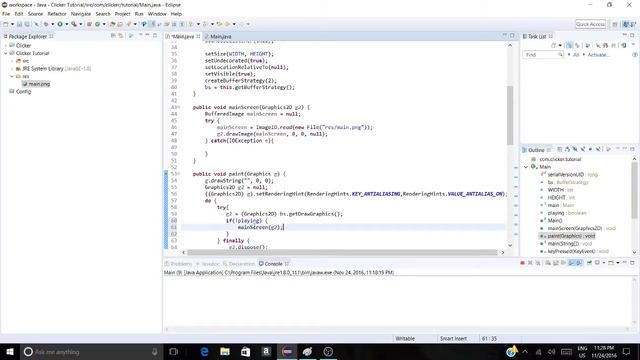Click into the Quick Access field
This screenshot has height=360, width=640.
click(x=591, y=24)
